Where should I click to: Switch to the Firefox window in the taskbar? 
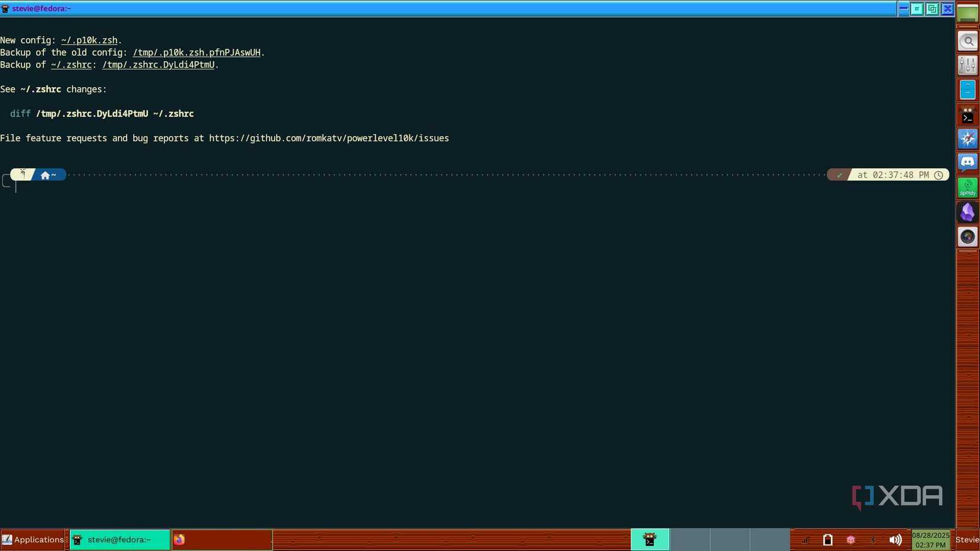(180, 540)
